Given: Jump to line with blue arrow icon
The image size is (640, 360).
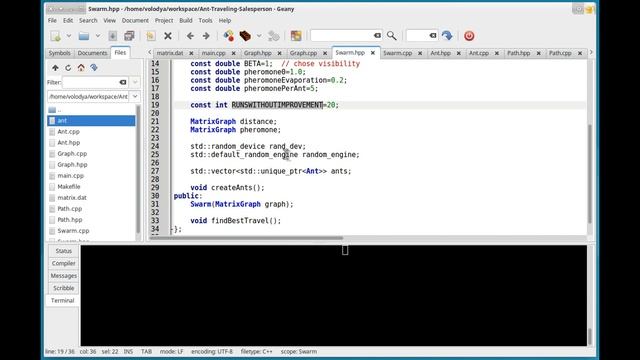Looking at the screenshot, I should (447, 36).
